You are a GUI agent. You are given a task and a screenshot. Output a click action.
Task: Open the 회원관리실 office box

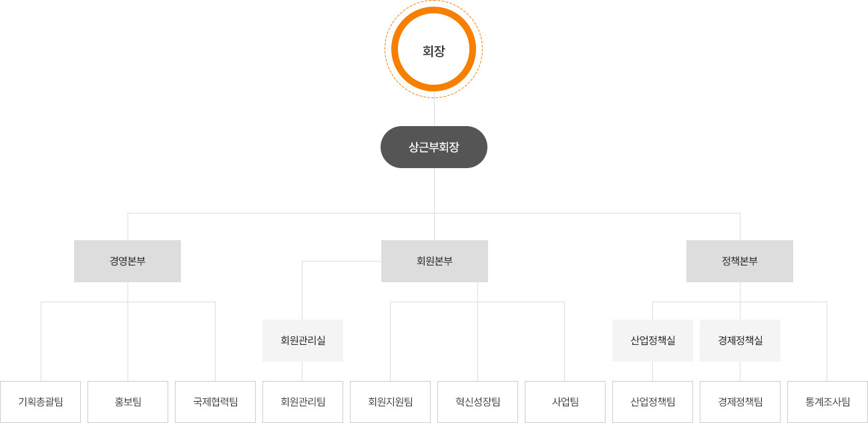pyautogui.click(x=302, y=340)
